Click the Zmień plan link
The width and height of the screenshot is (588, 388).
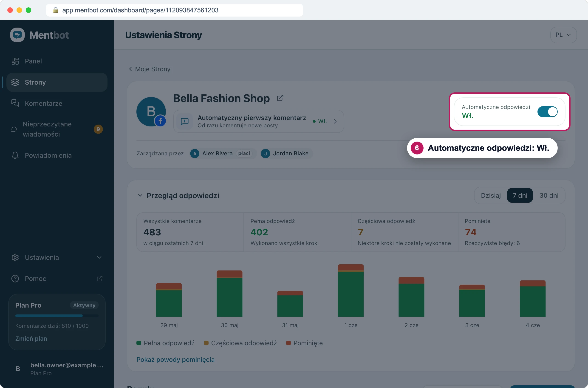31,339
